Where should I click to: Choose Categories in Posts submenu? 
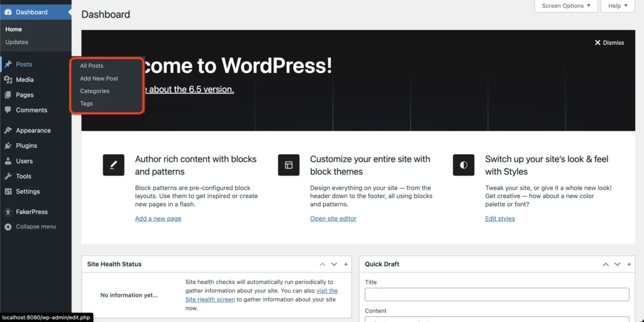pos(94,91)
